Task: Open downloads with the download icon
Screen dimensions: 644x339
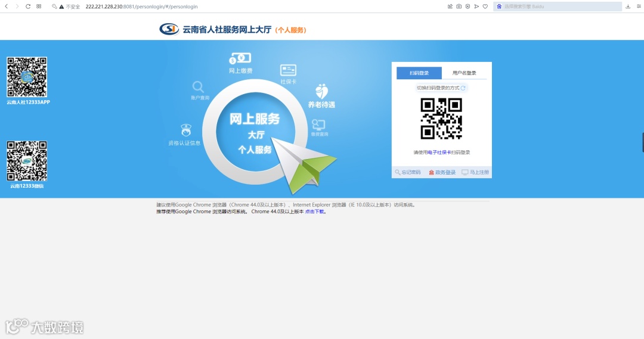Action: (627, 7)
